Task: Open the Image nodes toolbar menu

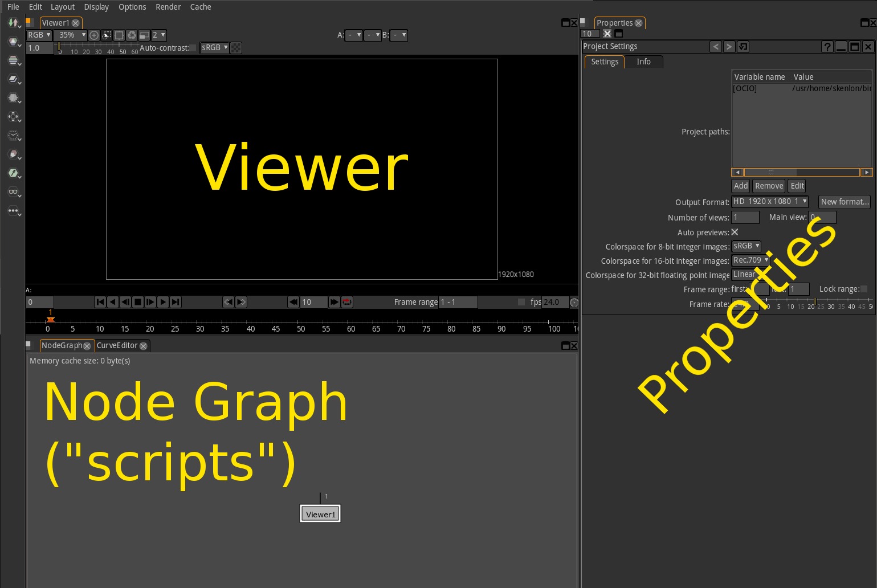Action: pos(13,23)
